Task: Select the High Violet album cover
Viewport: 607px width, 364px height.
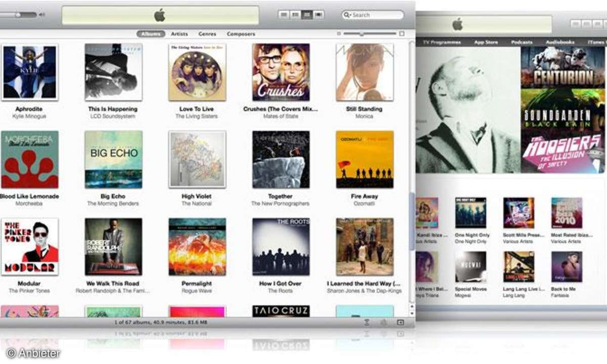Action: tap(197, 159)
